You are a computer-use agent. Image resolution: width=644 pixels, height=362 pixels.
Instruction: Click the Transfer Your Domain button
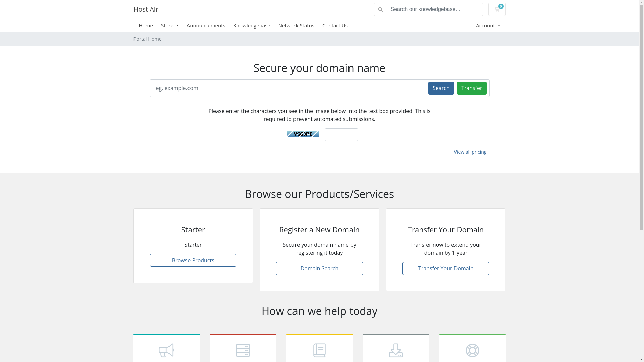(445, 268)
